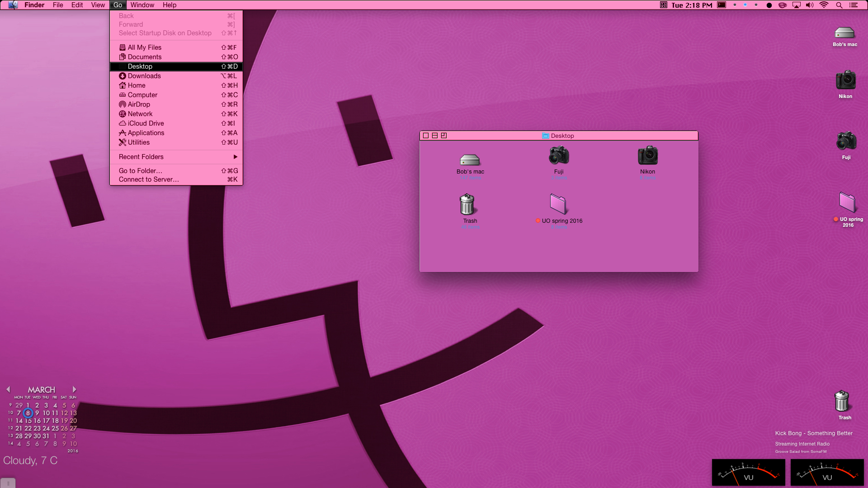Open the File menu
This screenshot has width=868, height=488.
point(58,5)
